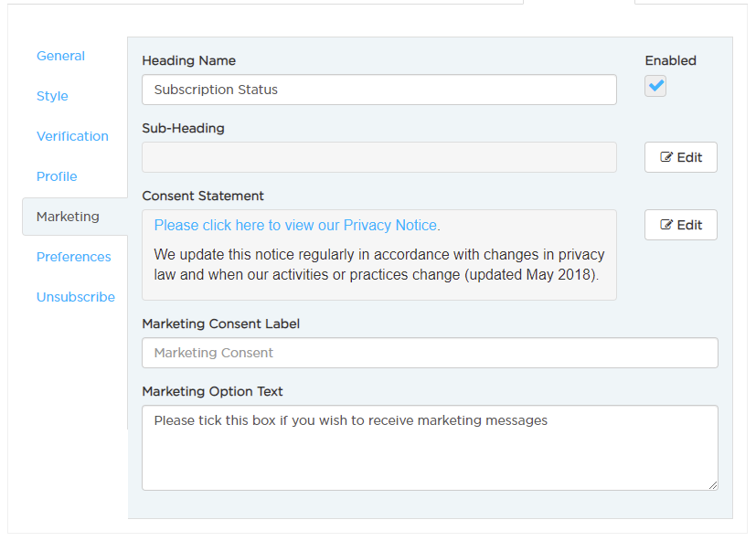Click the edit pencil icon beside Consent Statement
The height and width of the screenshot is (541, 756).
(x=665, y=224)
